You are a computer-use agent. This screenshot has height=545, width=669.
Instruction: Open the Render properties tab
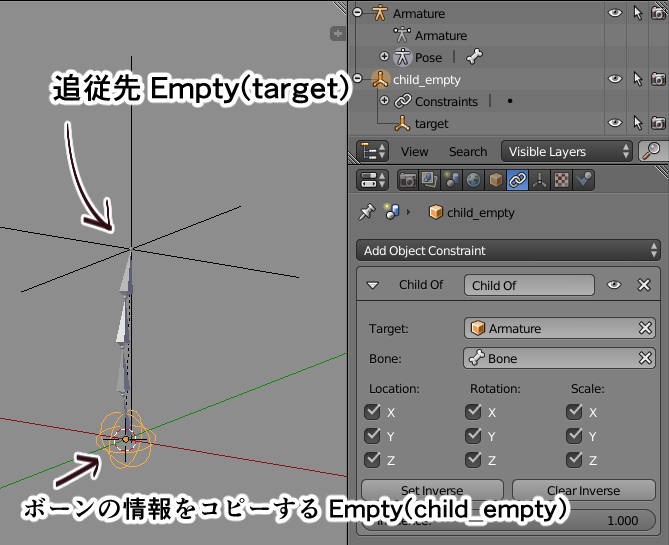pos(408,180)
